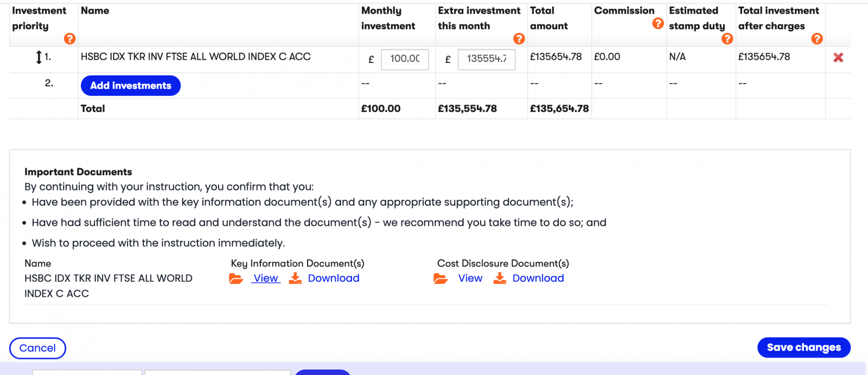This screenshot has width=868, height=375.
Task: Click fund name in Important Documents section
Action: click(108, 286)
